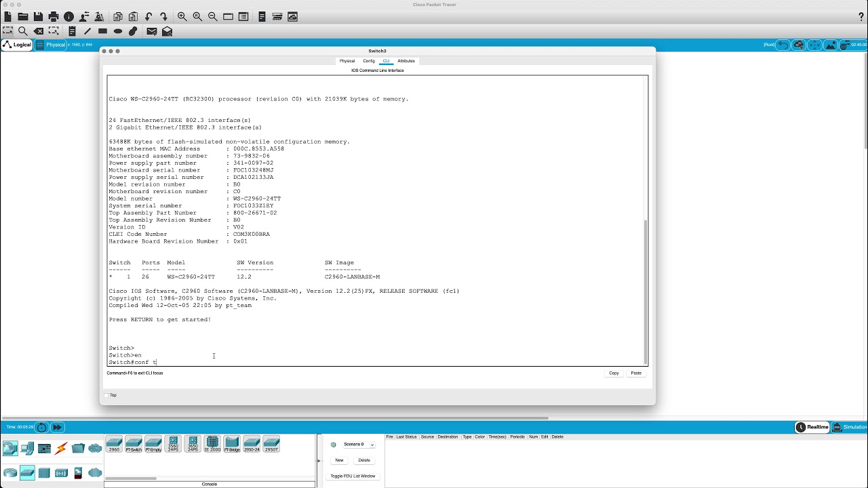Switch to the Logical workspace
The width and height of the screenshot is (868, 488).
click(x=17, y=45)
